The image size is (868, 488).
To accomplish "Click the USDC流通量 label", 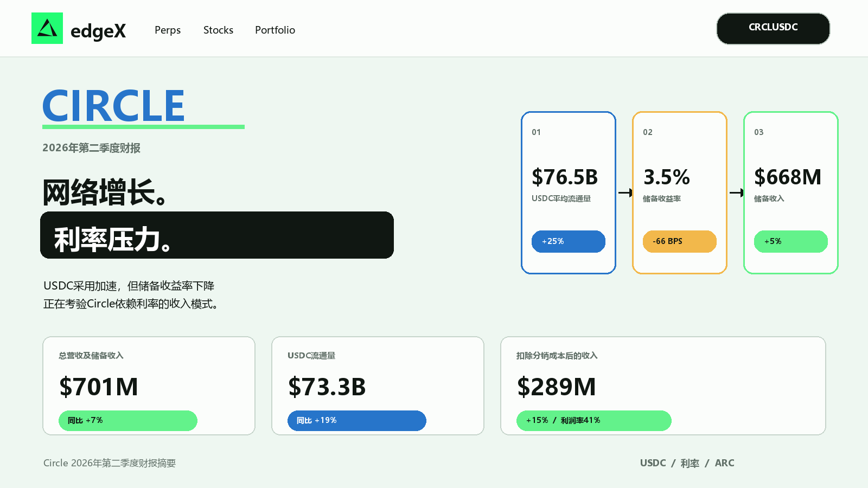I will (311, 356).
